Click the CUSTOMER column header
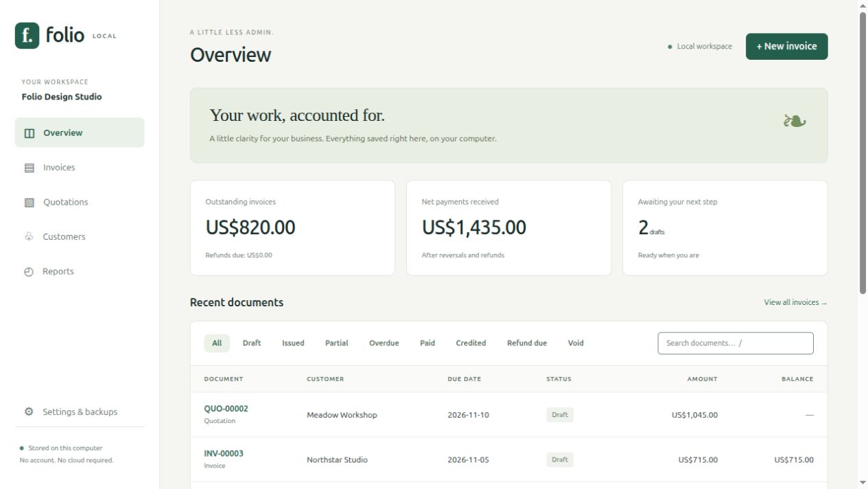Screen dimensions: 868x489 [x=325, y=379]
